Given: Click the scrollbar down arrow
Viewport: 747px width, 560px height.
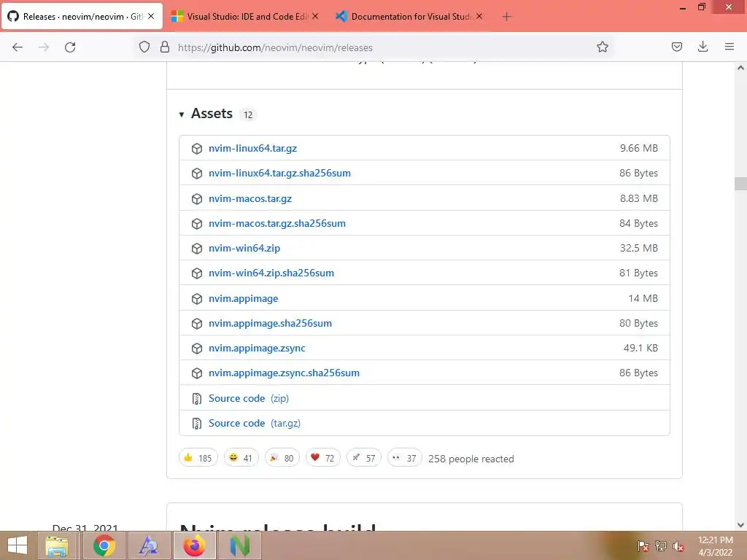Looking at the screenshot, I should tap(740, 525).
